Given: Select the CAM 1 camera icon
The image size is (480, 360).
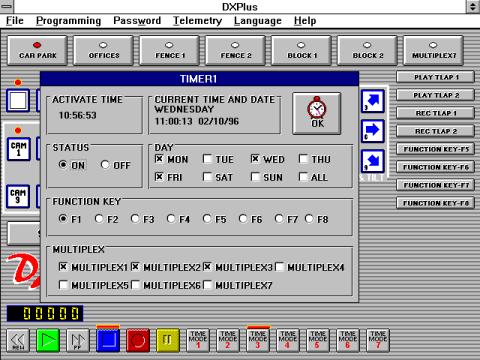Looking at the screenshot, I should 19,149.
